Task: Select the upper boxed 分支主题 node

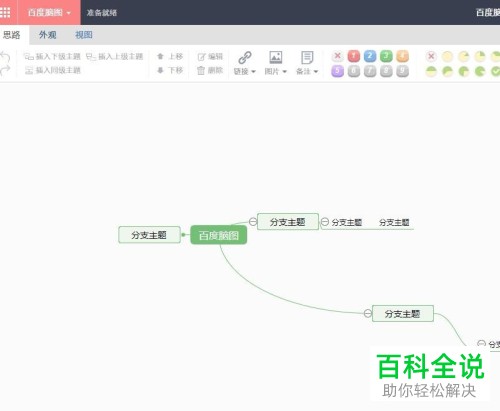Action: (x=288, y=222)
